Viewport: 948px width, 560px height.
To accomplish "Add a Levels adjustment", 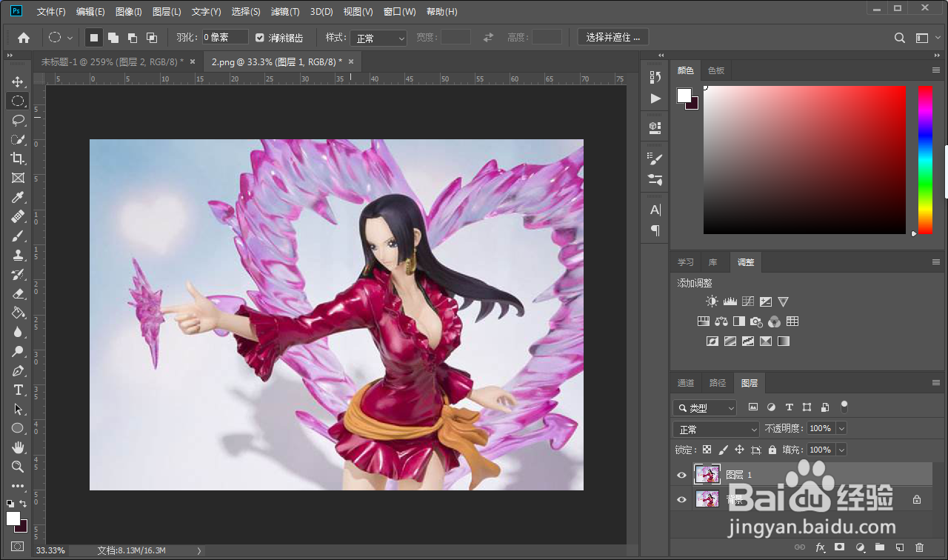I will [730, 301].
